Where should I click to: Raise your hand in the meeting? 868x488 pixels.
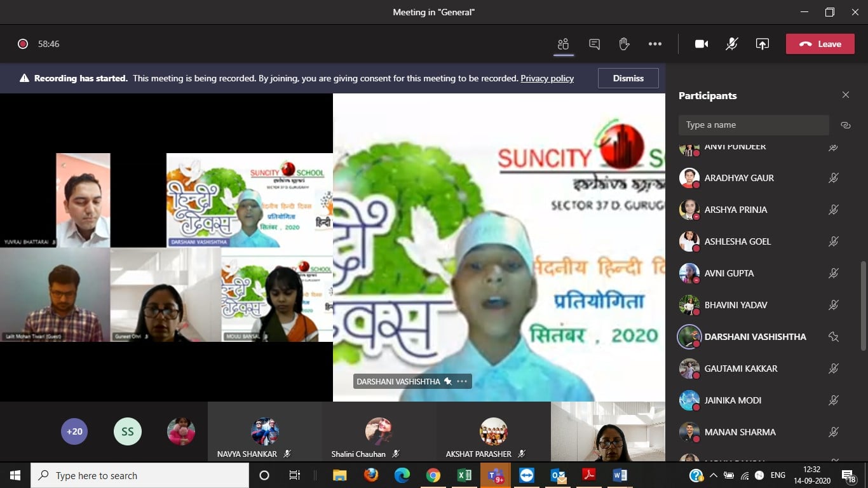tap(624, 44)
